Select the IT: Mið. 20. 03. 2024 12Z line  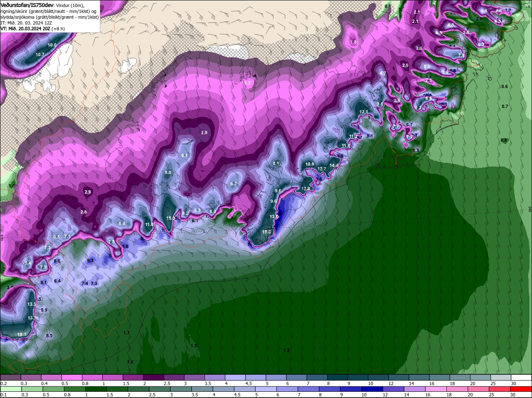[26, 23]
